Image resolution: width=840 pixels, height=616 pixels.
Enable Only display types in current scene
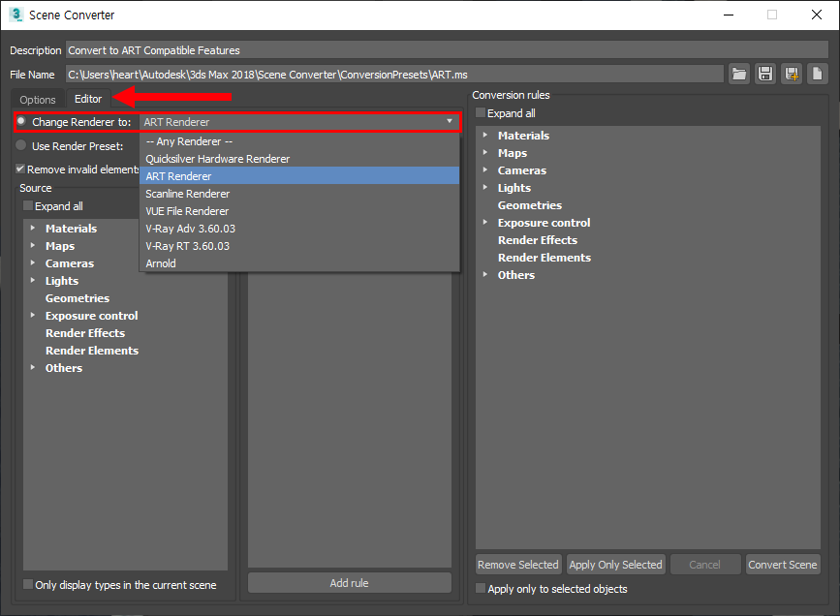28,584
